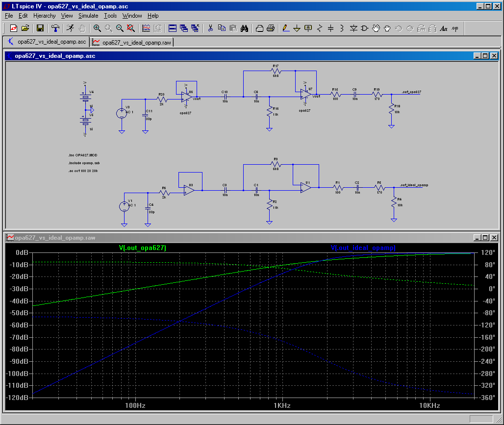Click the Find binoculars icon
The width and height of the screenshot is (504, 425).
click(x=244, y=28)
